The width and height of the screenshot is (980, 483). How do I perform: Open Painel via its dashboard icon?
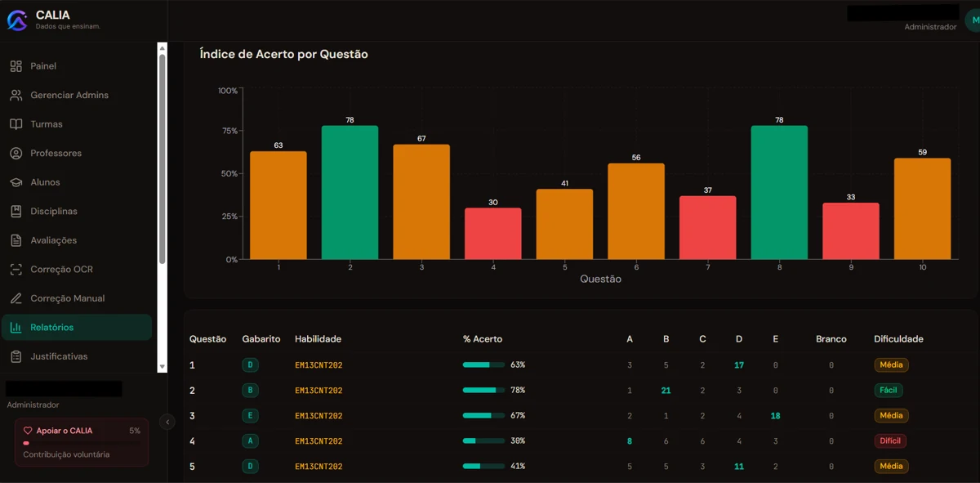pyautogui.click(x=16, y=66)
